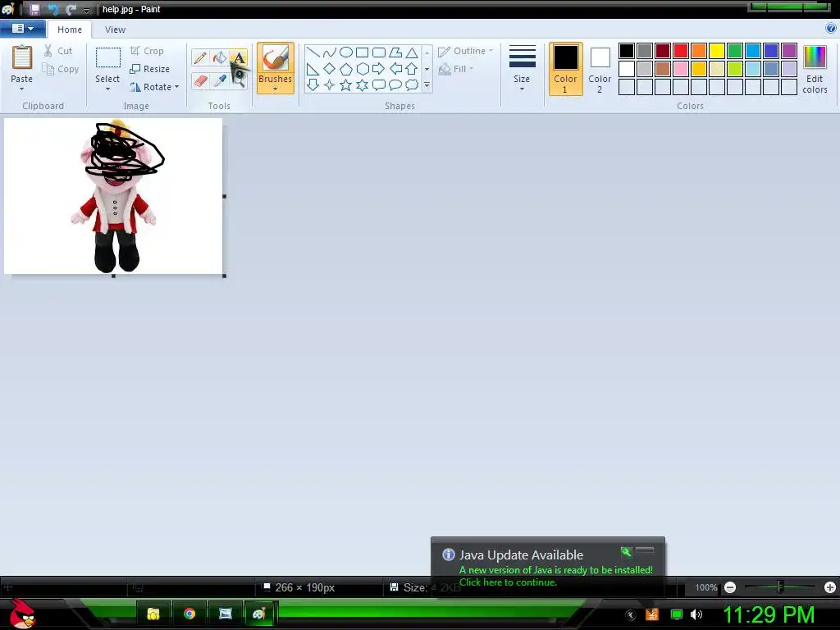The height and width of the screenshot is (630, 840).
Task: Choose the Line shape
Action: point(313,52)
